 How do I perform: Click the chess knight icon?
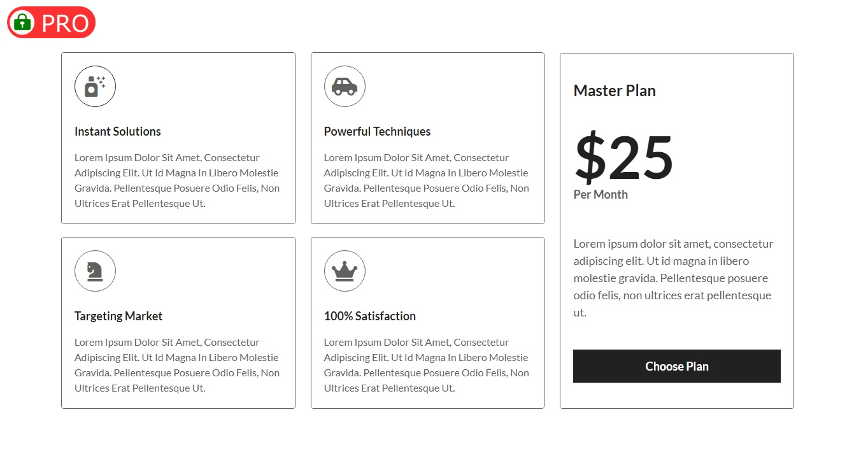pyautogui.click(x=95, y=271)
